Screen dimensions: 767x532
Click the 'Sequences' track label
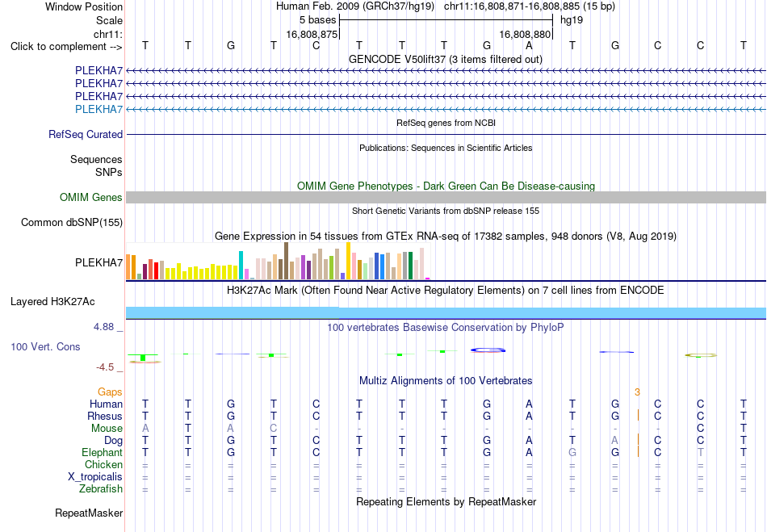[96, 159]
